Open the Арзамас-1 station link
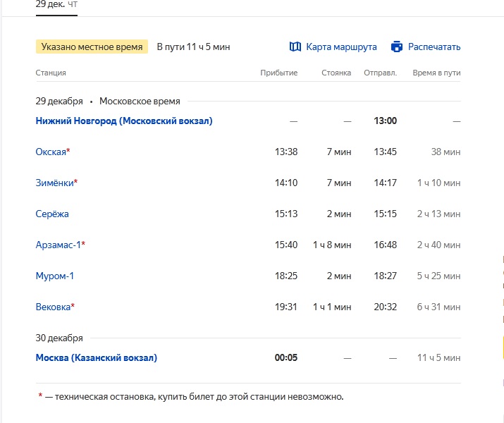 tap(58, 245)
